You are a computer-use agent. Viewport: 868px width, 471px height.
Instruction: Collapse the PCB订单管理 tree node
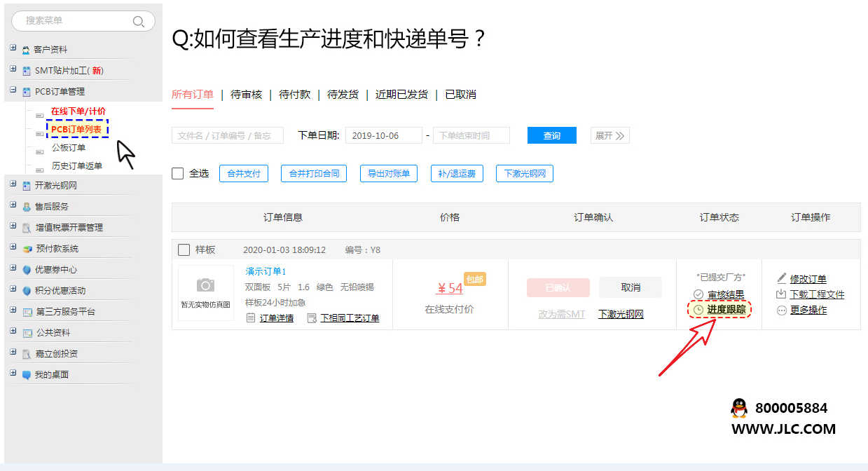click(13, 90)
